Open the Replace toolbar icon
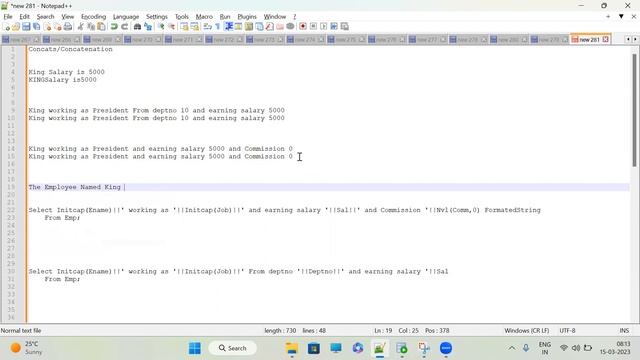Screen dimensions: 640x360 point(148,27)
